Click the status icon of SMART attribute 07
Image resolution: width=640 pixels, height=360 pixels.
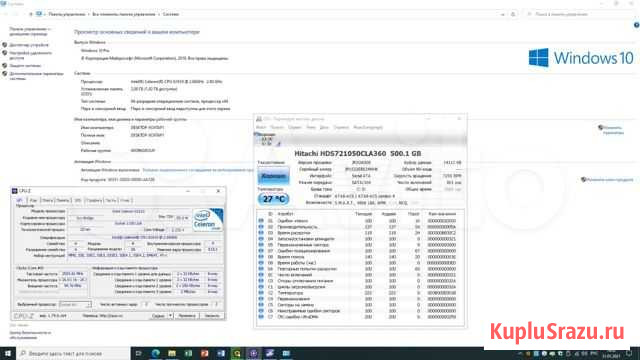coord(261,251)
